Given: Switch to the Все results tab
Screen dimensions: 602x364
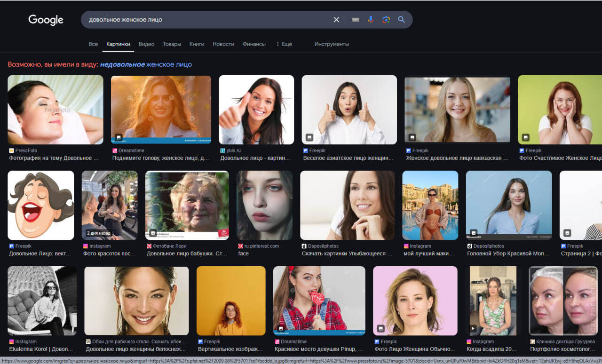Looking at the screenshot, I should [93, 44].
